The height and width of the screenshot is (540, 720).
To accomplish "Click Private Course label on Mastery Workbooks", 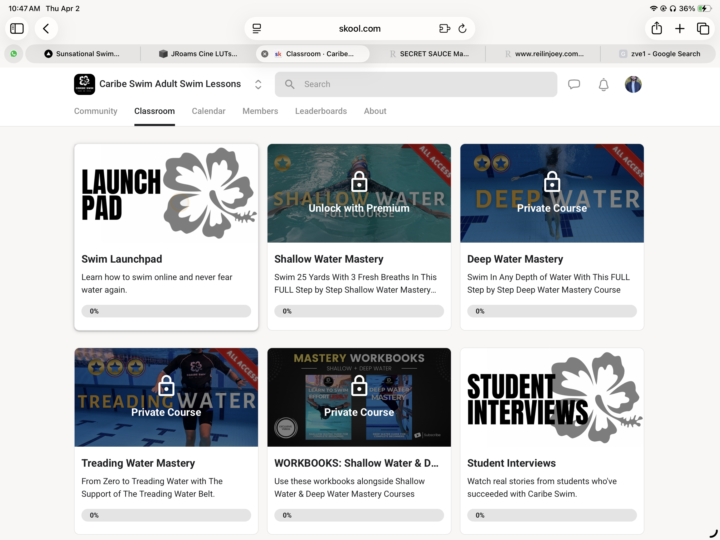I will tap(359, 412).
